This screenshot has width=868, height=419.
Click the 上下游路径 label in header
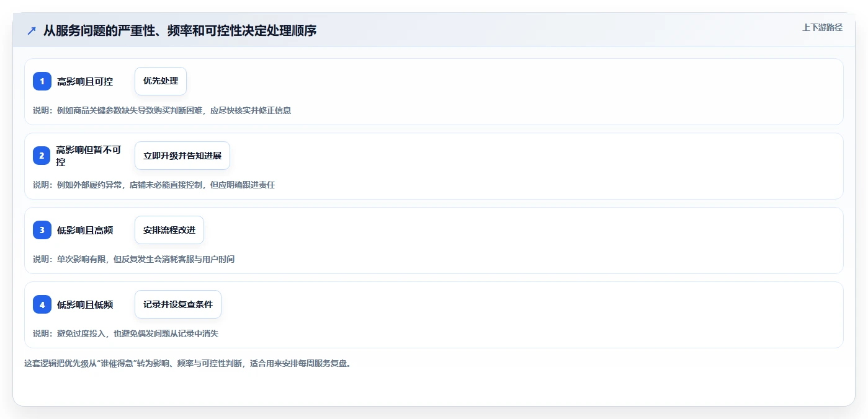(822, 27)
